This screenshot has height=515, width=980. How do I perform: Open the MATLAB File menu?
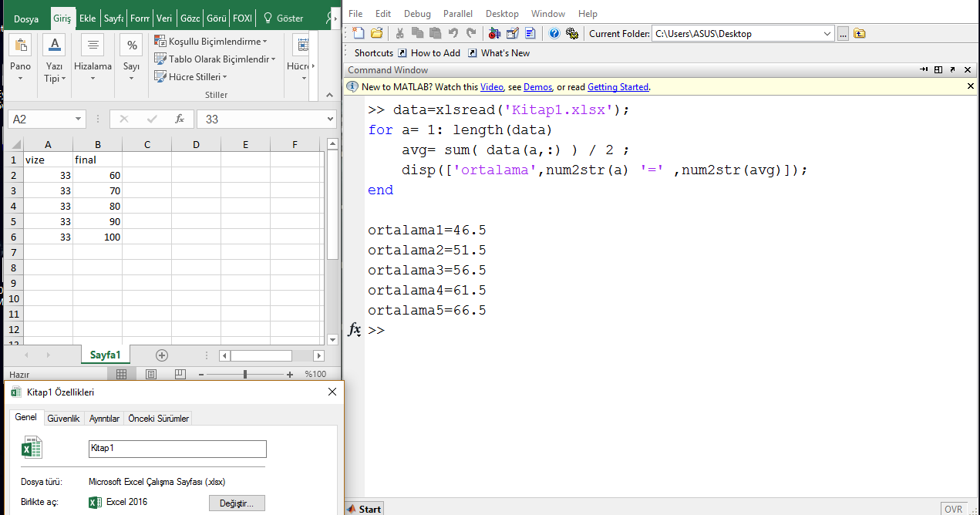tap(356, 14)
